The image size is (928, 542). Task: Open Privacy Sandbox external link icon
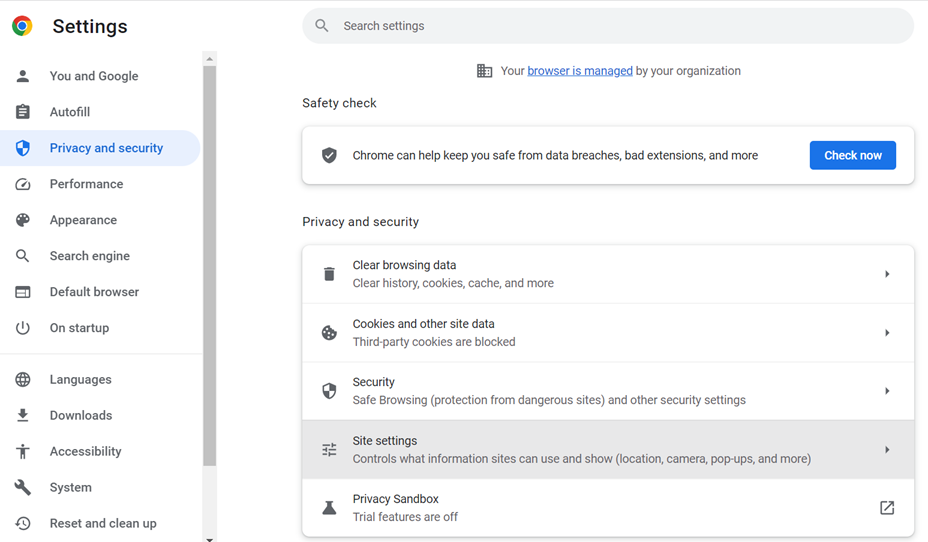[x=886, y=508]
